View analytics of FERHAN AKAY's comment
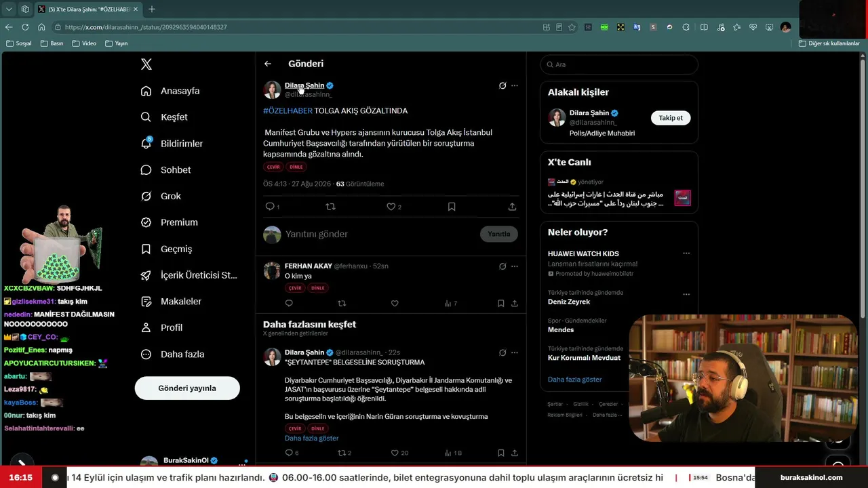The image size is (868, 488). coord(450,304)
